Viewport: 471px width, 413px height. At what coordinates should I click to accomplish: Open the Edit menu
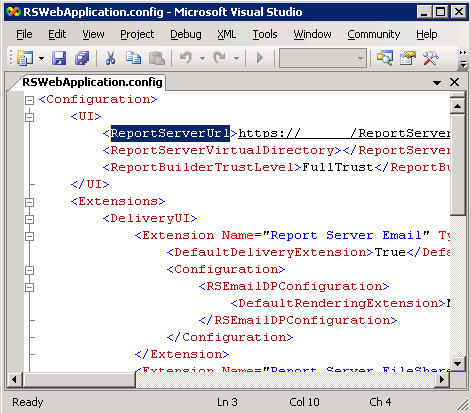57,34
